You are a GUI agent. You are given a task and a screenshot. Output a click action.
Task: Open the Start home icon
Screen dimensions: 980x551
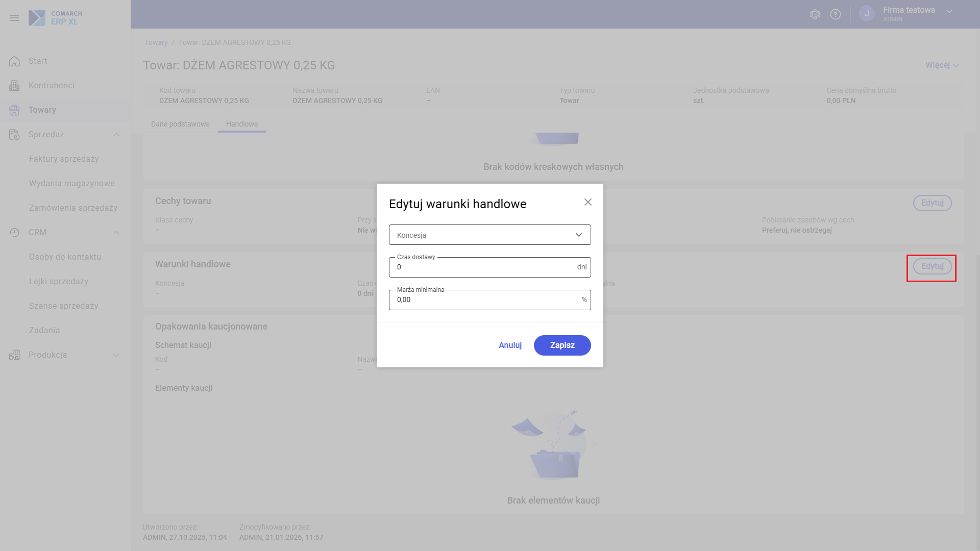click(14, 61)
